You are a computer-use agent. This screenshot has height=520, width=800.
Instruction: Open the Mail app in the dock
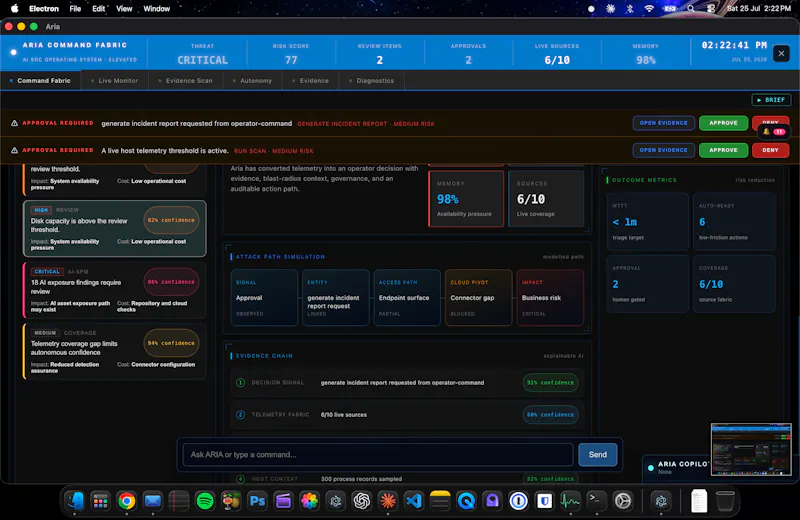[153, 501]
